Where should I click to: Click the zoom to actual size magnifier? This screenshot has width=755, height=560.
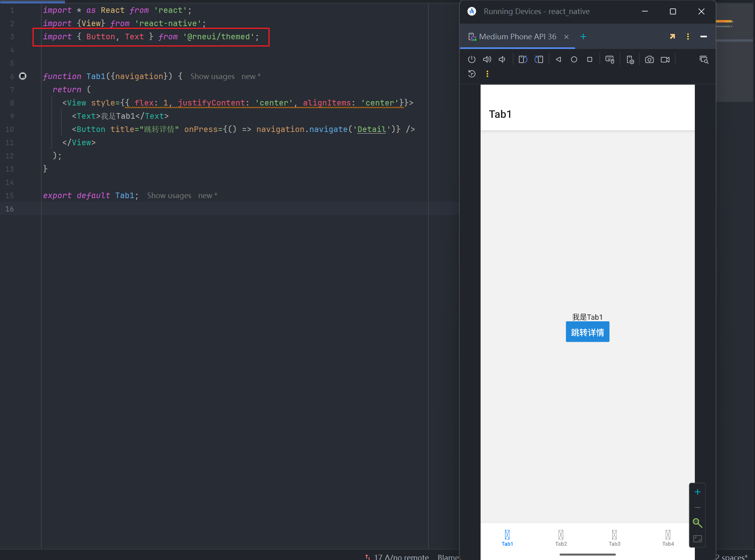pyautogui.click(x=698, y=523)
